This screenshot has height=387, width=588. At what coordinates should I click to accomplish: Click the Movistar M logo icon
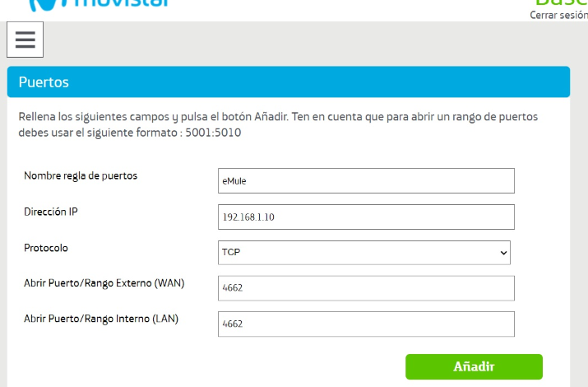pos(43,4)
